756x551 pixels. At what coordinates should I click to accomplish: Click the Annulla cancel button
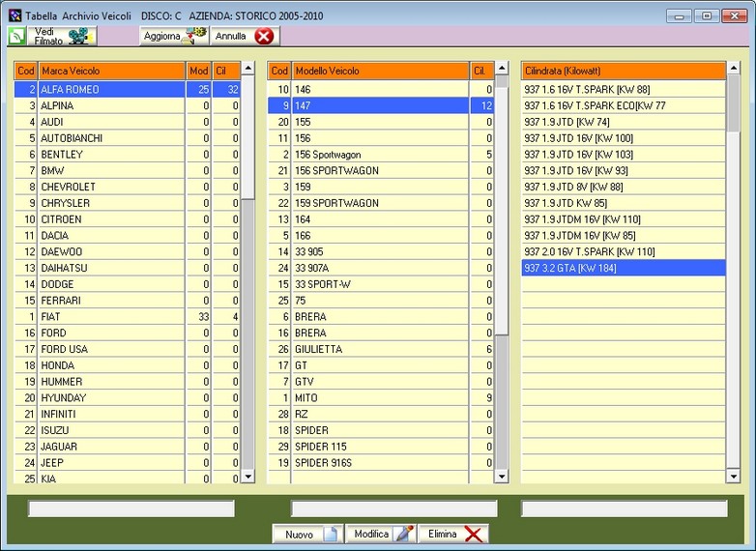coord(245,36)
